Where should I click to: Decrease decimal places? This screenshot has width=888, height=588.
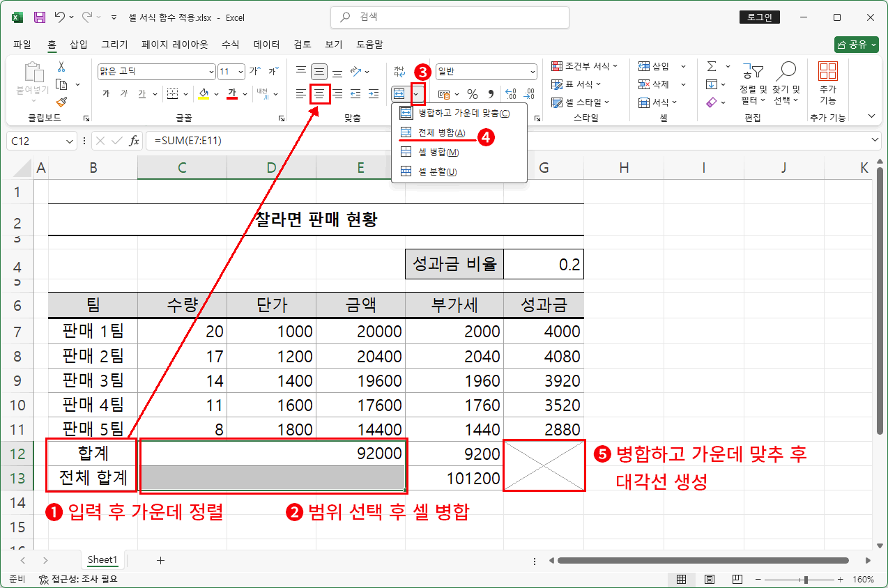click(529, 94)
